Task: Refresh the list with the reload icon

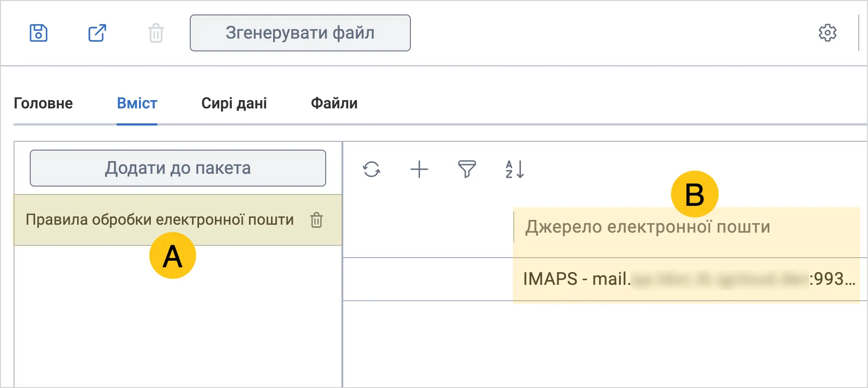Action: 372,169
